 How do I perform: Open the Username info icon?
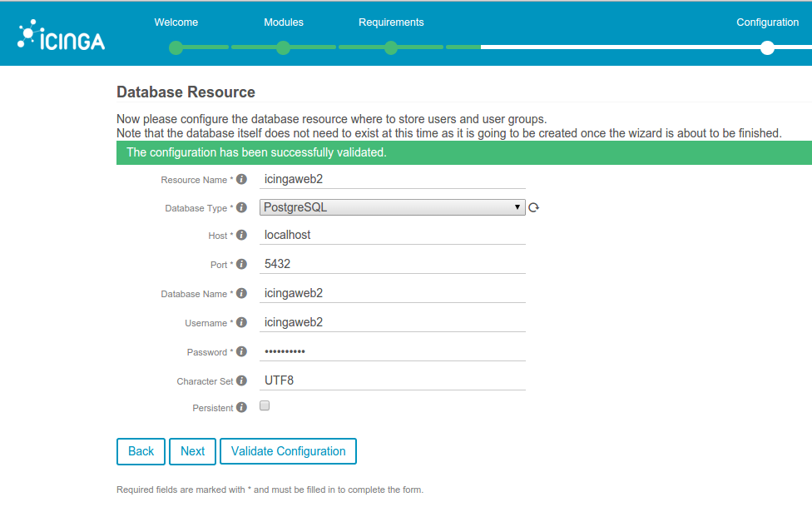pyautogui.click(x=241, y=322)
